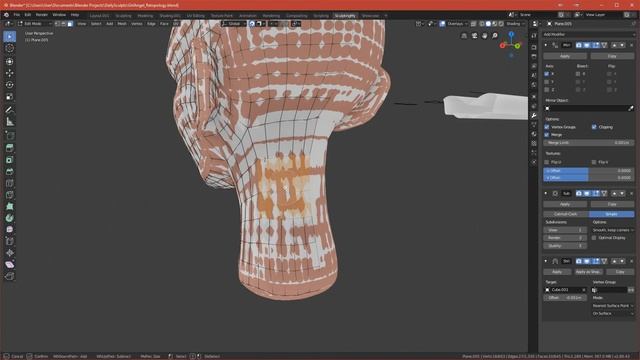Toggle Shrinkwrap modifier render camera icon
The image size is (640, 360).
[x=579, y=261]
